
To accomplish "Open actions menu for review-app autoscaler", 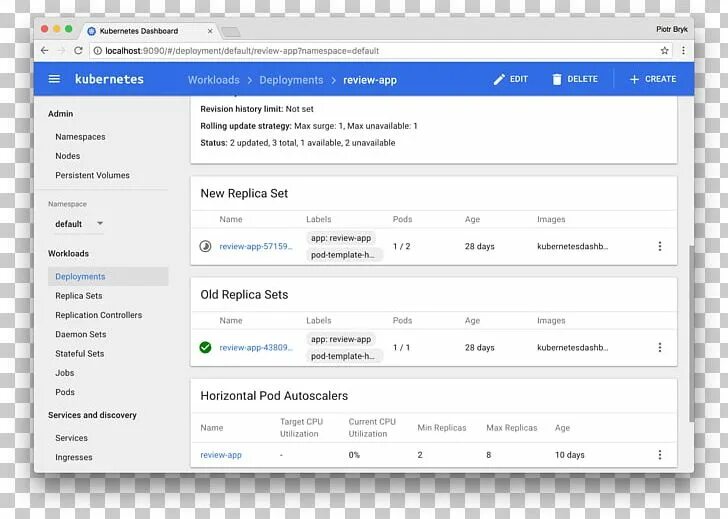I will (660, 455).
